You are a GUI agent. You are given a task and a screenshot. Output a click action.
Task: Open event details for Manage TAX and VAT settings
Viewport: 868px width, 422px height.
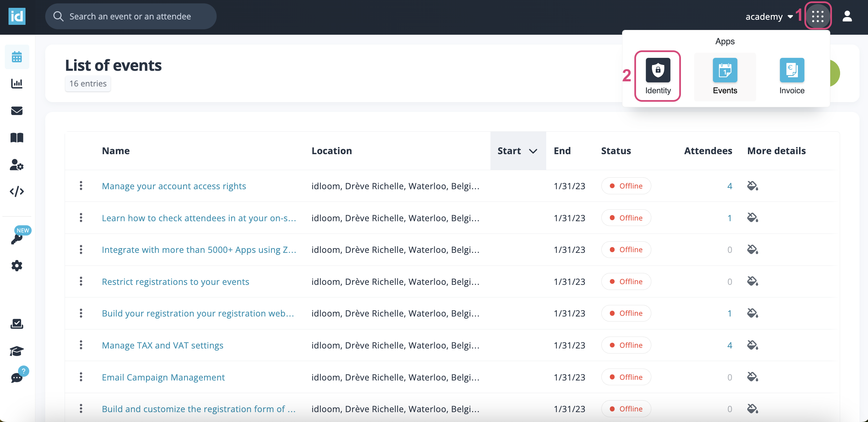click(163, 345)
